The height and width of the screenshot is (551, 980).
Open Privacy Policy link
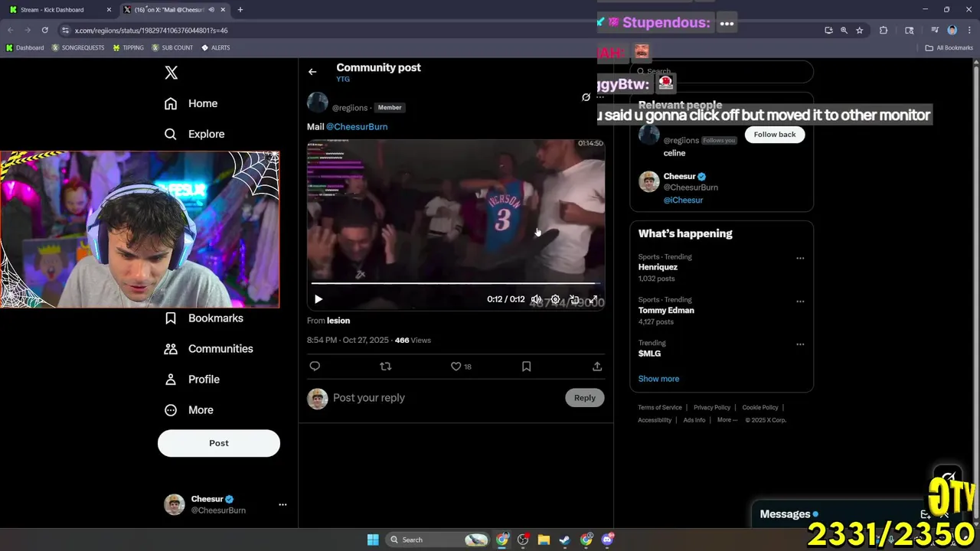pos(712,408)
